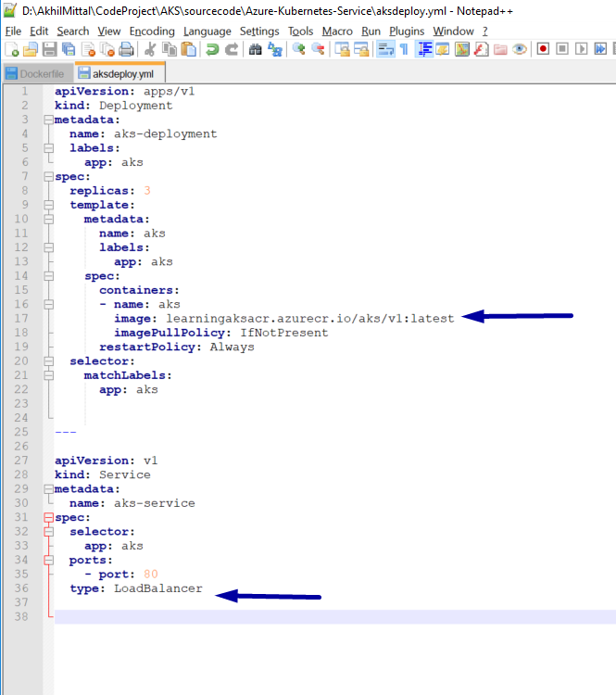The width and height of the screenshot is (616, 695).
Task: Collapse the Service spec block on line 31
Action: click(x=48, y=517)
